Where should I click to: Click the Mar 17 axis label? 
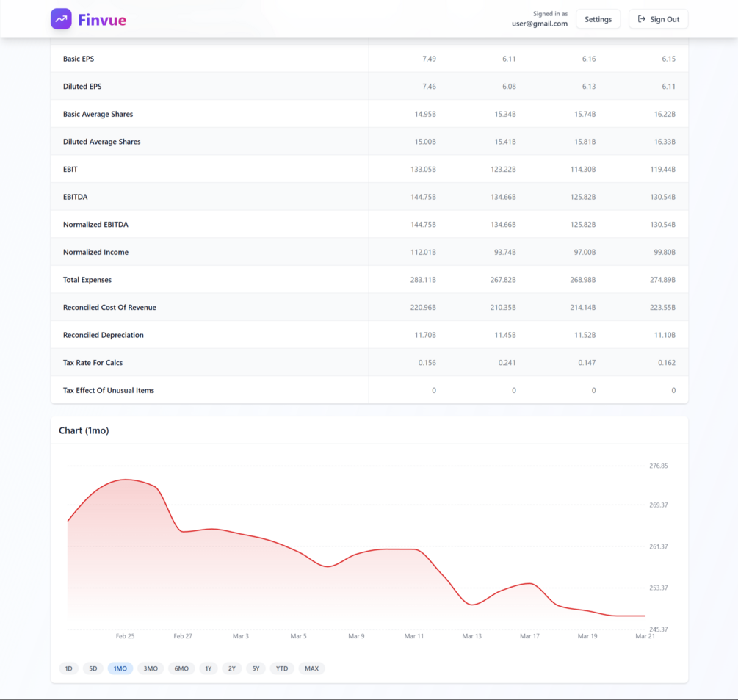529,636
